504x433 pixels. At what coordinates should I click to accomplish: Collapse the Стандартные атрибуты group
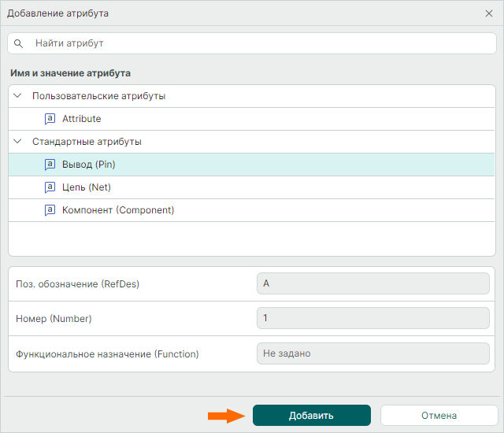point(18,142)
